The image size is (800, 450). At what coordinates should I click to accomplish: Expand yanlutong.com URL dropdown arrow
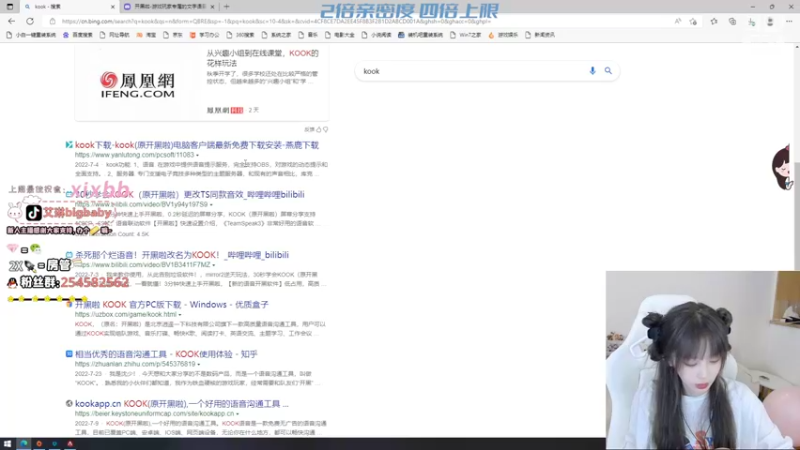pyautogui.click(x=197, y=155)
